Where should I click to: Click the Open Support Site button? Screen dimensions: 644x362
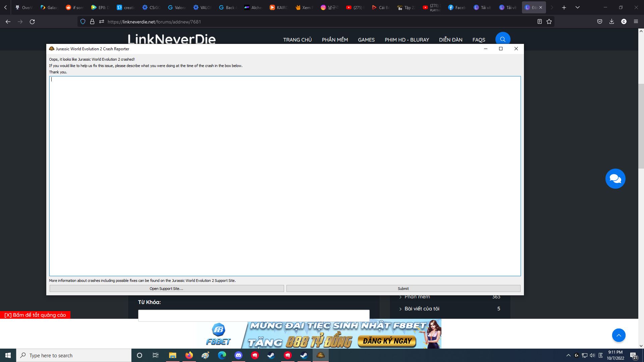click(167, 289)
